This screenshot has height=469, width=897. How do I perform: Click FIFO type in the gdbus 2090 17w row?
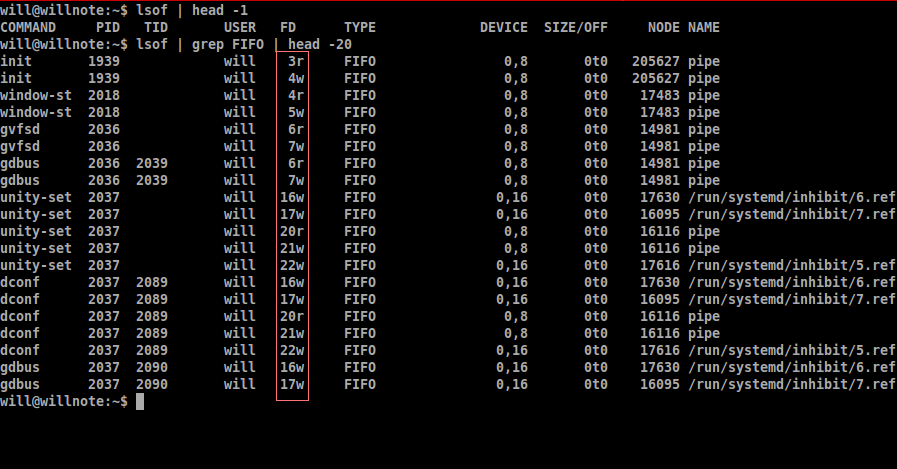[360, 384]
